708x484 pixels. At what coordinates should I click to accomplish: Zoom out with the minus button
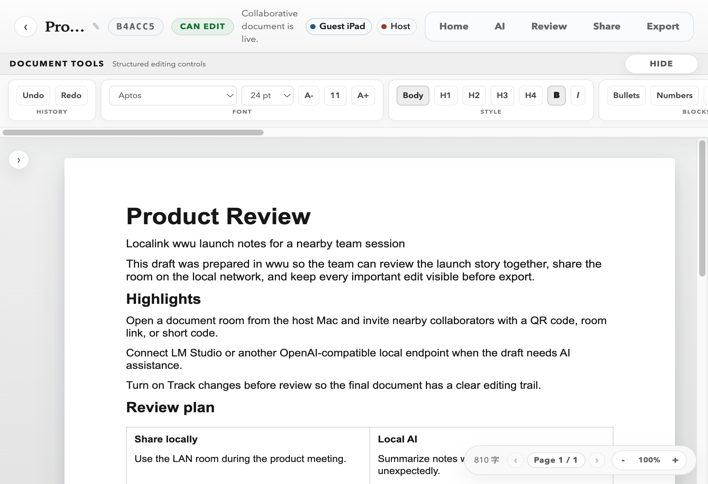(x=623, y=460)
